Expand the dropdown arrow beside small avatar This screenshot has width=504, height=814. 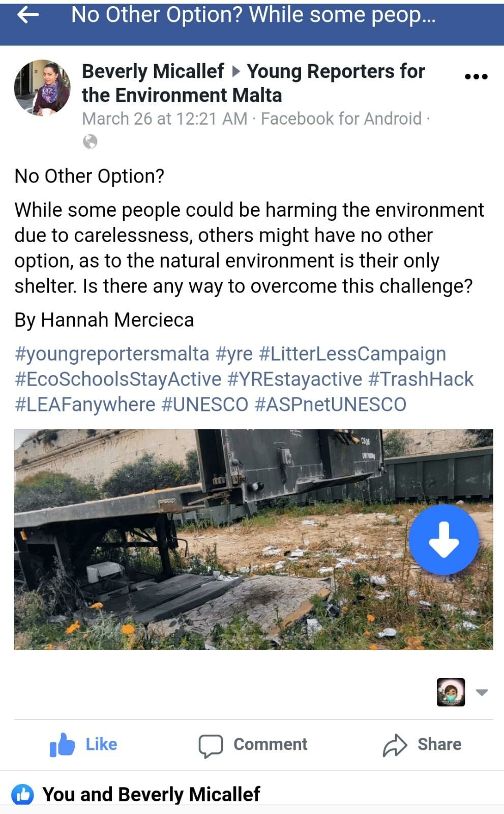pos(482,692)
